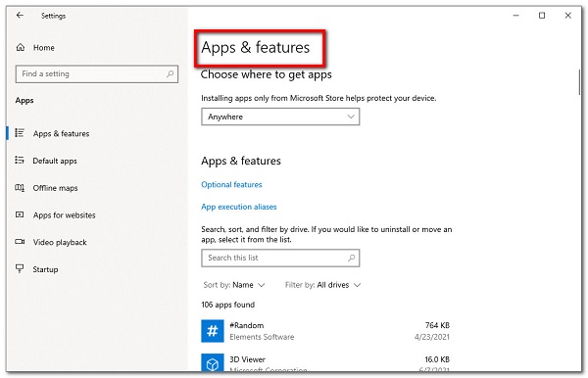
Task: Click the Video playback camera icon
Action: (20, 242)
